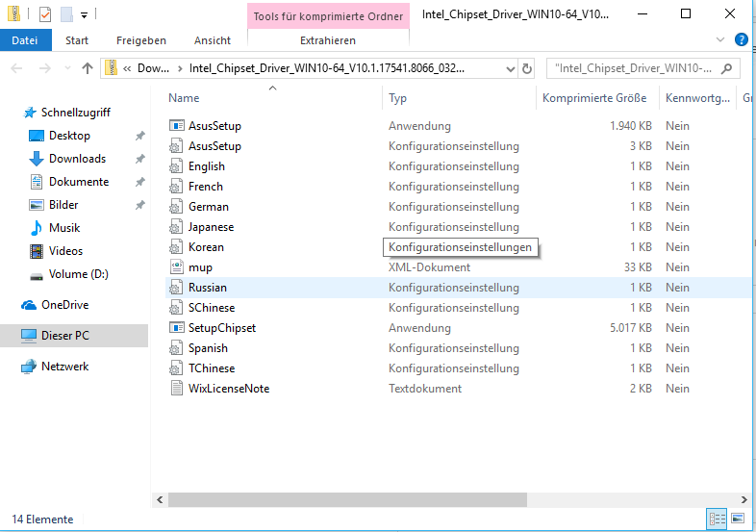
Task: Click the horizontal scrollbar thumb
Action: pos(347,499)
